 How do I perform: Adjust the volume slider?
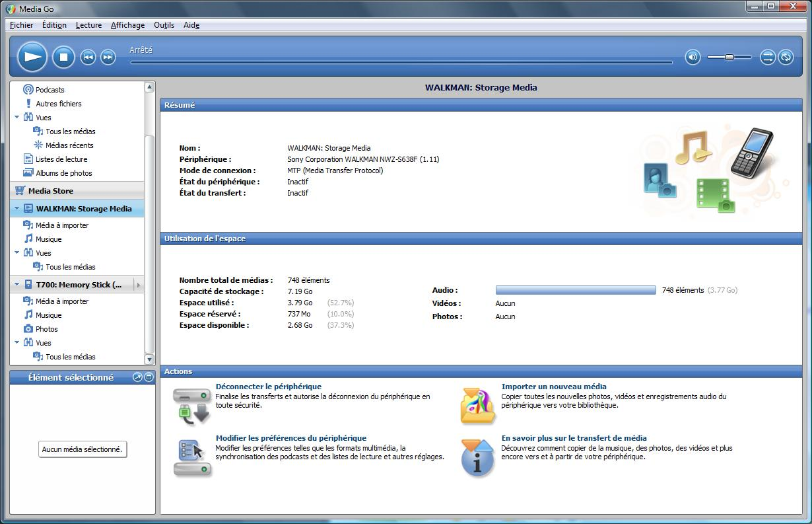point(729,57)
